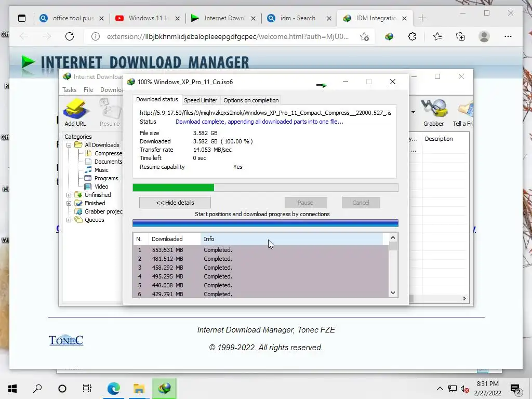Viewport: 532px width, 399px height.
Task: Click the add to favorites star icon
Action: (x=364, y=37)
